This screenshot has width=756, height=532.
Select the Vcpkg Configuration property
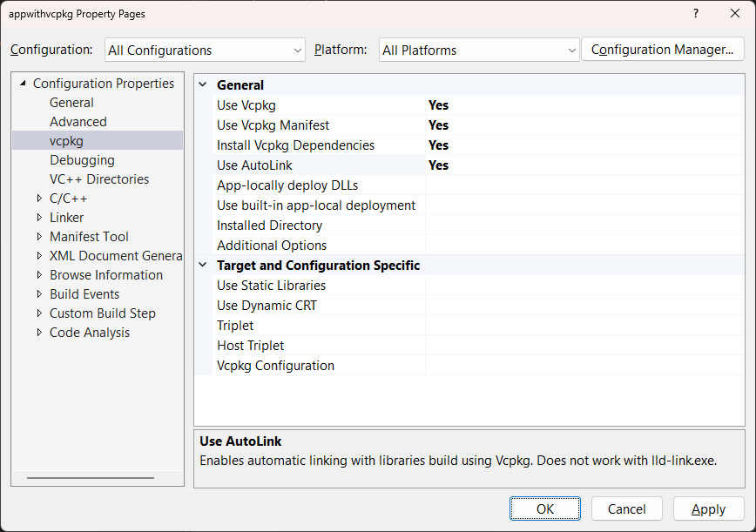coord(275,366)
